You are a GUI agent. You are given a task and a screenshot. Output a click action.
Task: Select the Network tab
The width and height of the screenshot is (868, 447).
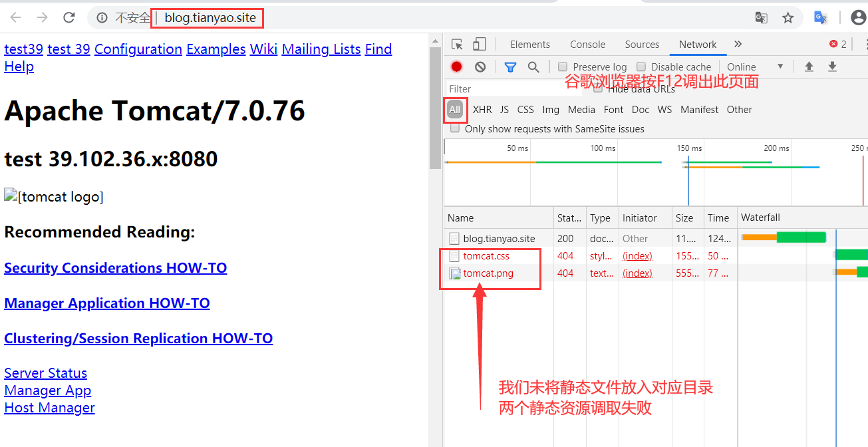pos(698,45)
